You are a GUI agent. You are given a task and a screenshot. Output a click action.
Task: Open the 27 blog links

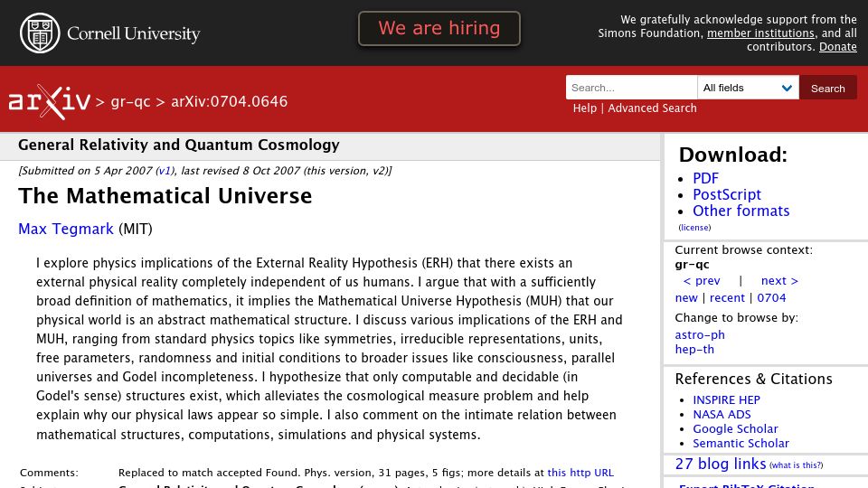[x=721, y=464]
